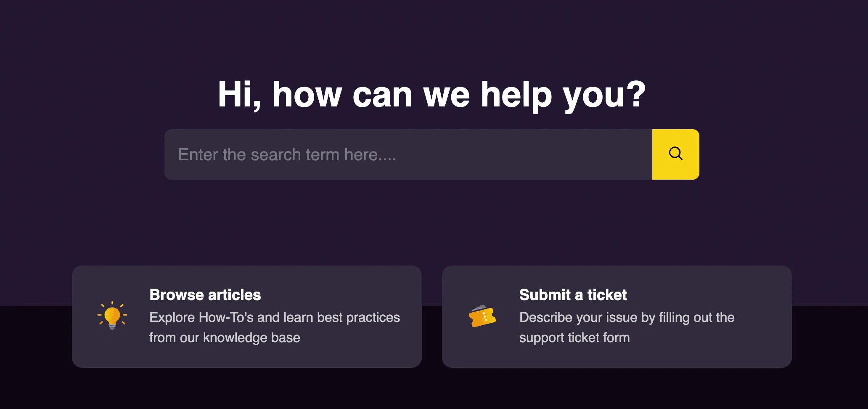Image resolution: width=868 pixels, height=409 pixels.
Task: Open the Browse articles heading link
Action: click(205, 295)
